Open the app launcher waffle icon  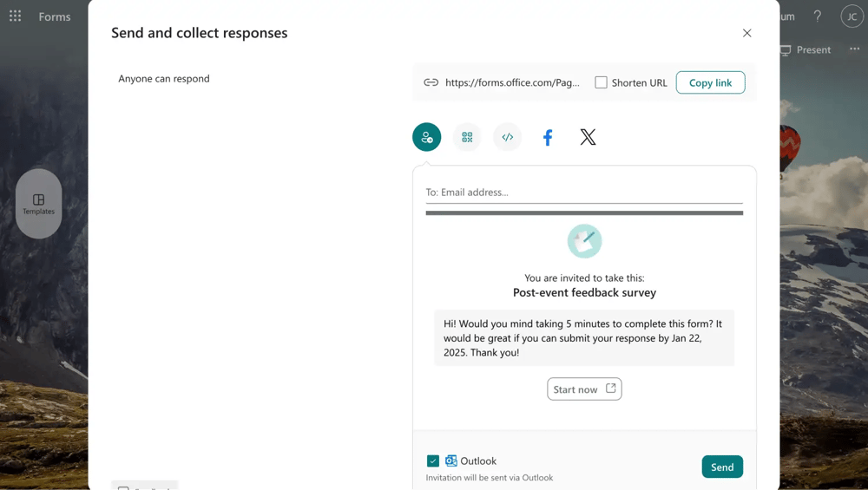pyautogui.click(x=15, y=16)
